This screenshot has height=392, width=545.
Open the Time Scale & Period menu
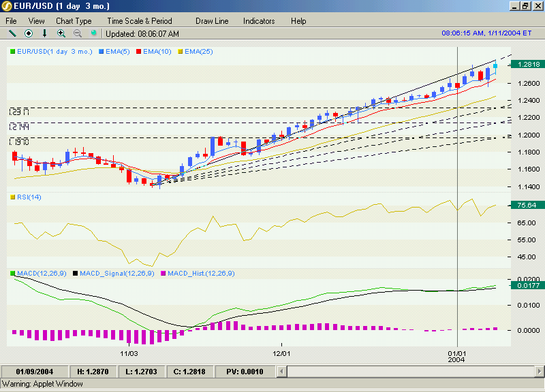click(x=140, y=21)
